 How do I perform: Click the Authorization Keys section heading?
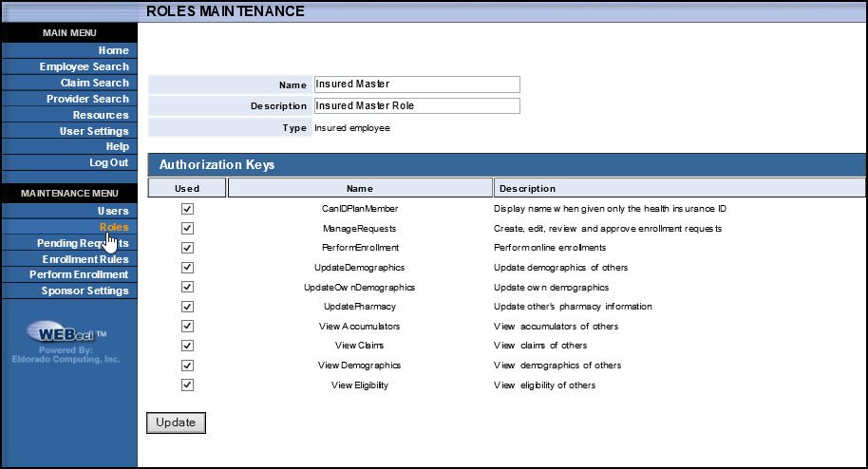tap(217, 164)
